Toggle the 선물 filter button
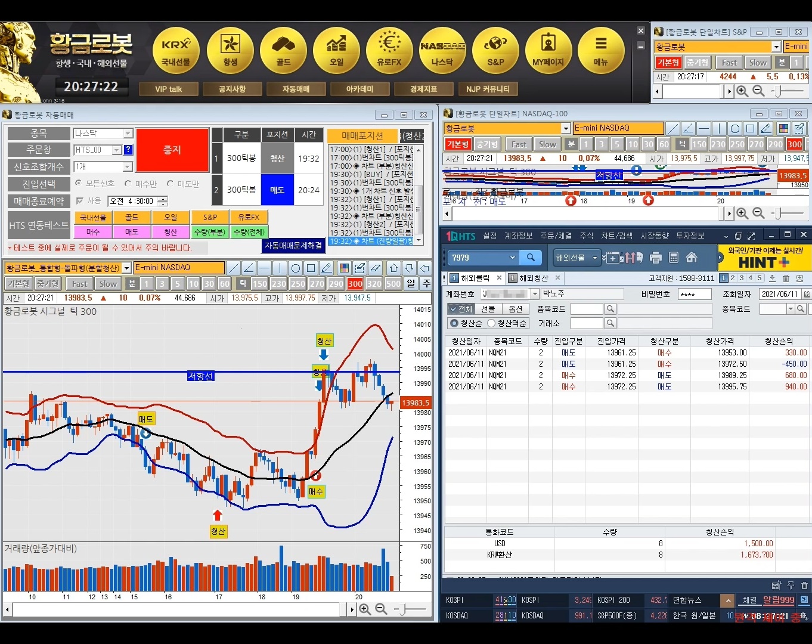812x644 pixels. pos(488,309)
